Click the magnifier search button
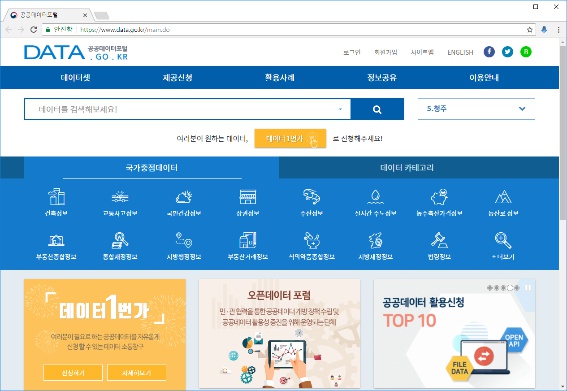Screen dimensions: 567x391 tap(377, 109)
